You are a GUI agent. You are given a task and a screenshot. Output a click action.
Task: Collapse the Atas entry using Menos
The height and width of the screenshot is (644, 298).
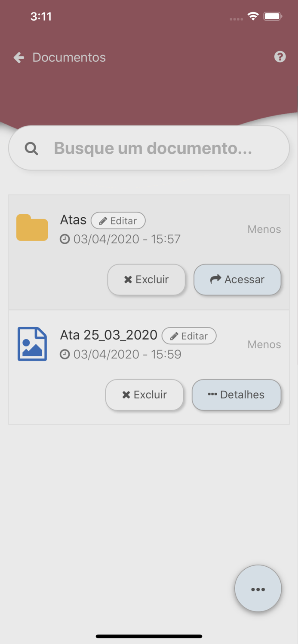(264, 229)
